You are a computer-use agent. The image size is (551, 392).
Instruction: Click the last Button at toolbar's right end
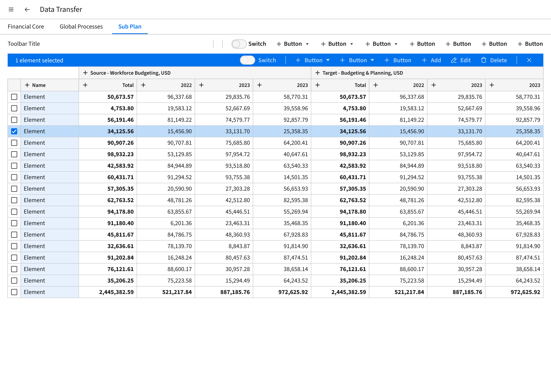(530, 44)
